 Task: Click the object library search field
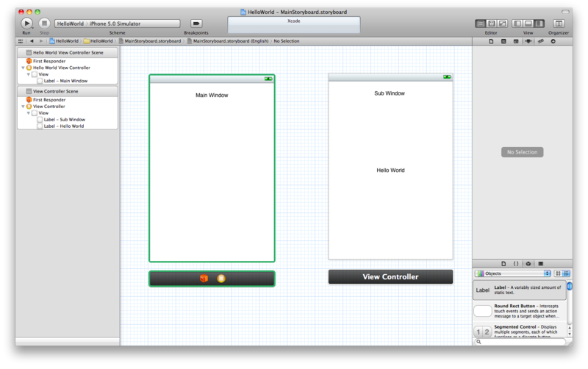(520, 342)
